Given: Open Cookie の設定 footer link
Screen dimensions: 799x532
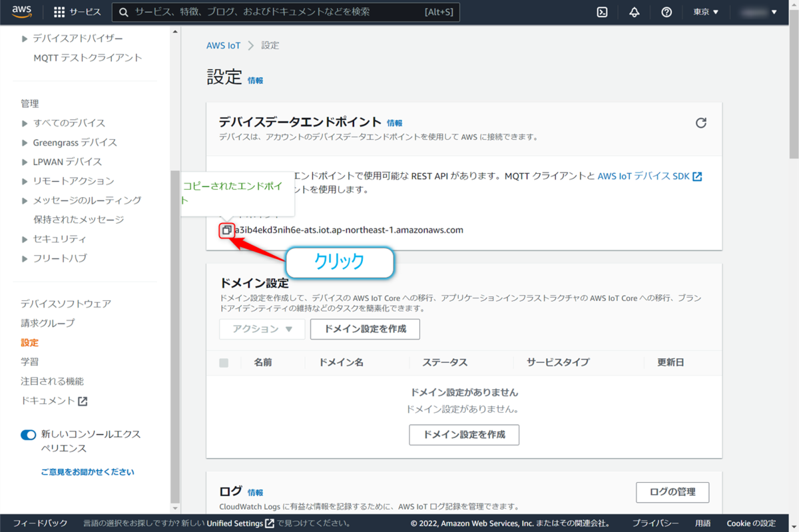Looking at the screenshot, I should coord(751,523).
